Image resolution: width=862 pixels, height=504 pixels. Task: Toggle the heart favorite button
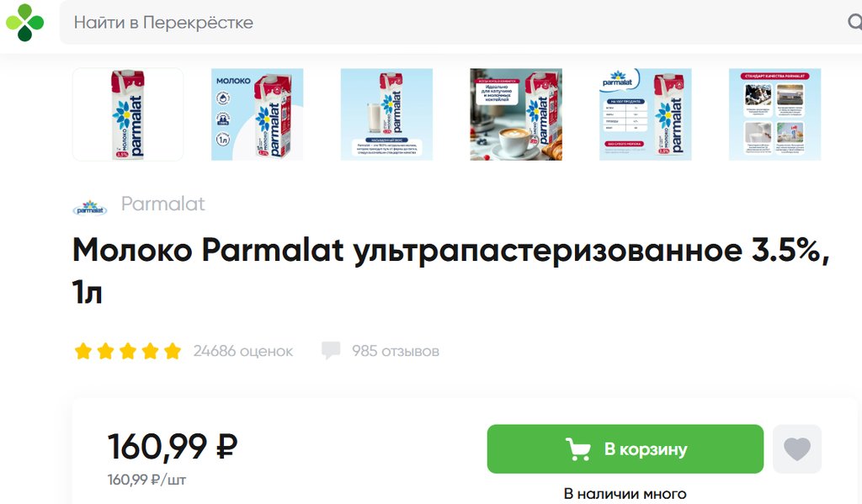click(x=797, y=449)
